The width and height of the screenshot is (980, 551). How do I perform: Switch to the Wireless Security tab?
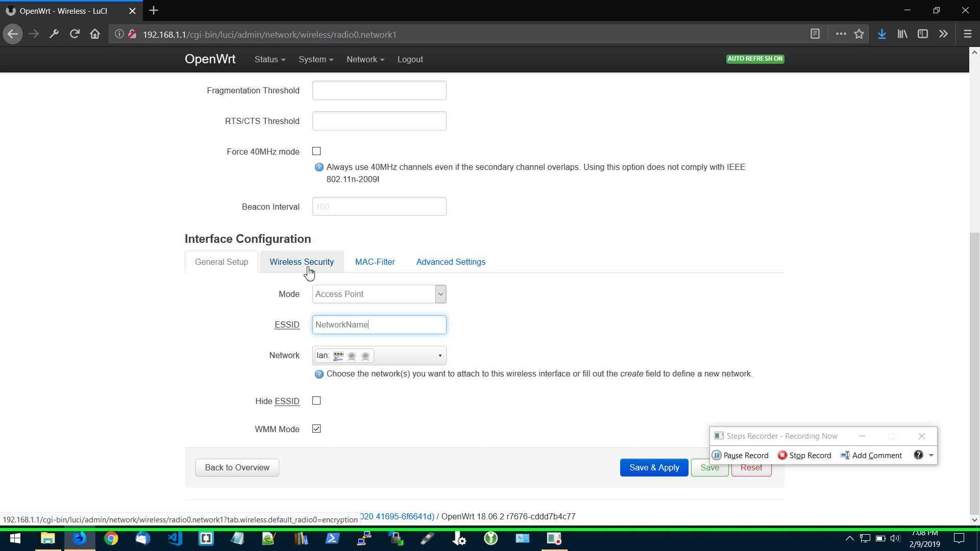pyautogui.click(x=301, y=262)
